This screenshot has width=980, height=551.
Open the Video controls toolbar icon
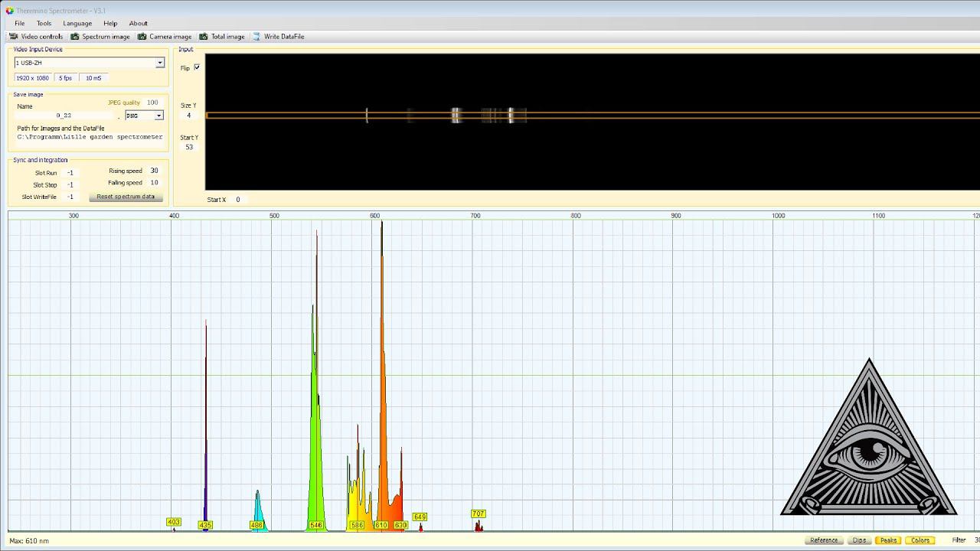(x=13, y=37)
